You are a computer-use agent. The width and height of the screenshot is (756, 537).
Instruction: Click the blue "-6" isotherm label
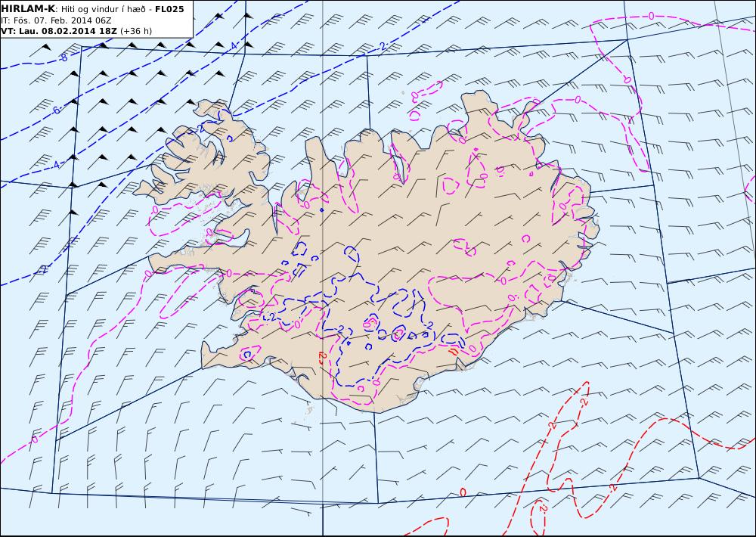(x=56, y=110)
